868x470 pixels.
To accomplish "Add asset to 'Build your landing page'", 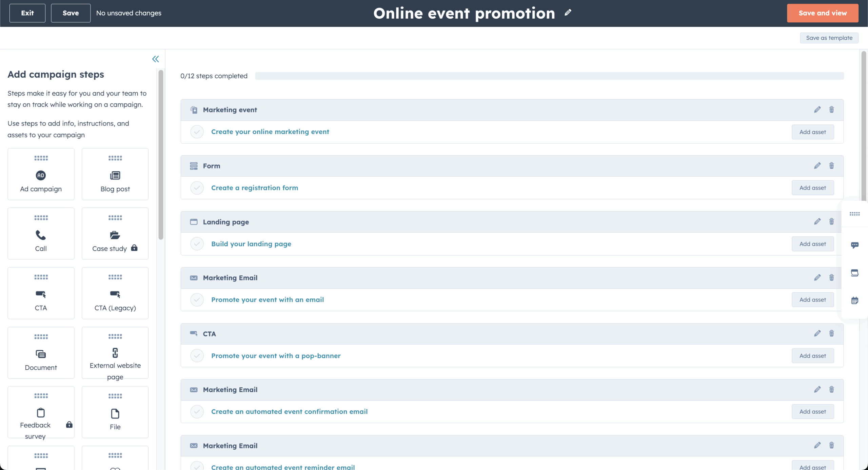I will click(x=813, y=244).
